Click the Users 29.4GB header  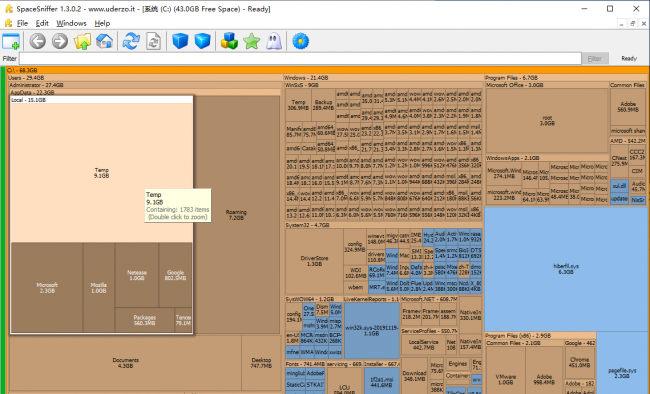tap(145, 78)
